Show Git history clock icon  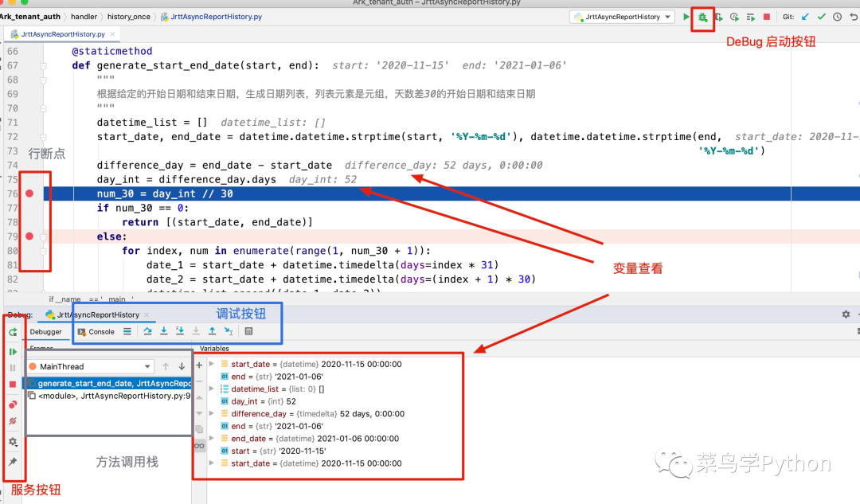tap(837, 17)
